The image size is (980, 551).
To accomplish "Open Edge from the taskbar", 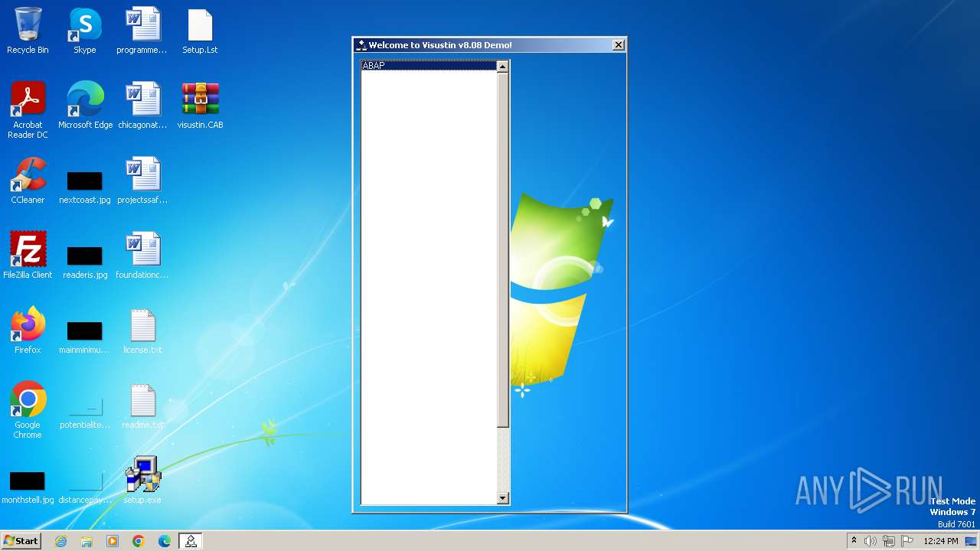I will point(165,541).
